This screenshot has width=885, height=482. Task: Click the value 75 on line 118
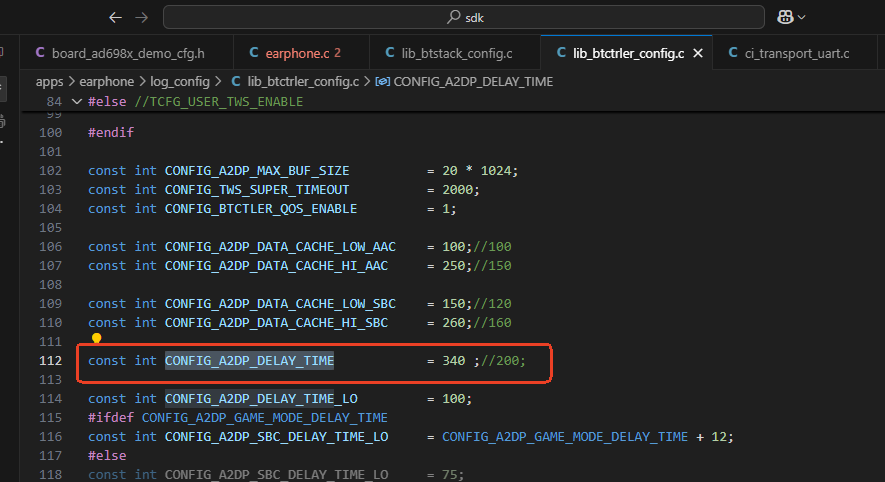[x=450, y=475]
